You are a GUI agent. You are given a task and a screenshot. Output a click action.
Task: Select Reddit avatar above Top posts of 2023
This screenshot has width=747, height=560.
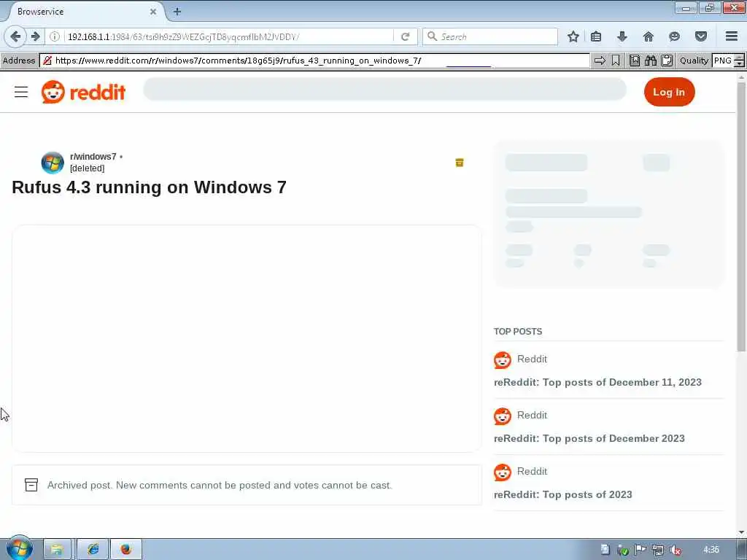coord(503,472)
